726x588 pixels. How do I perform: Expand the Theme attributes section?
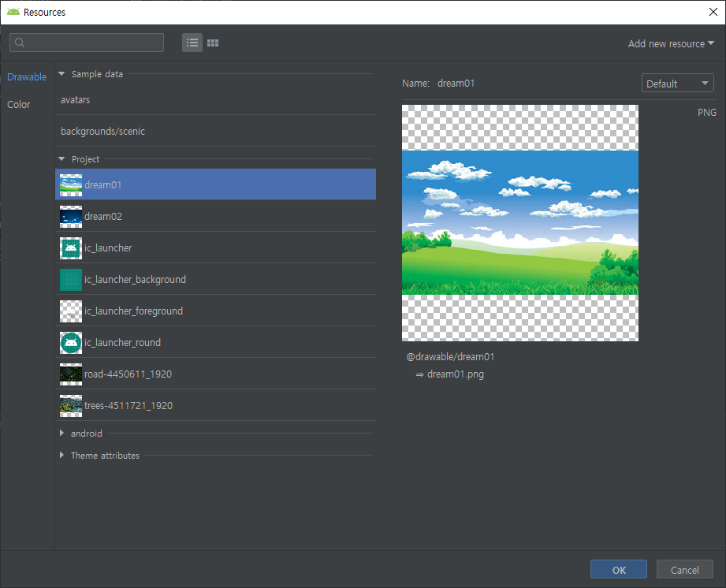[x=61, y=455]
